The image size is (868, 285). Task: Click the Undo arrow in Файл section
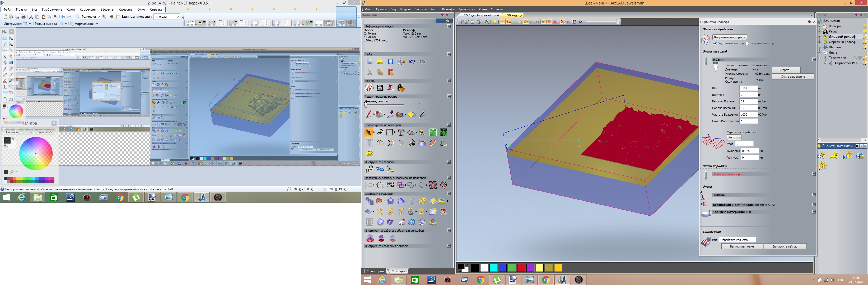pyautogui.click(x=412, y=61)
